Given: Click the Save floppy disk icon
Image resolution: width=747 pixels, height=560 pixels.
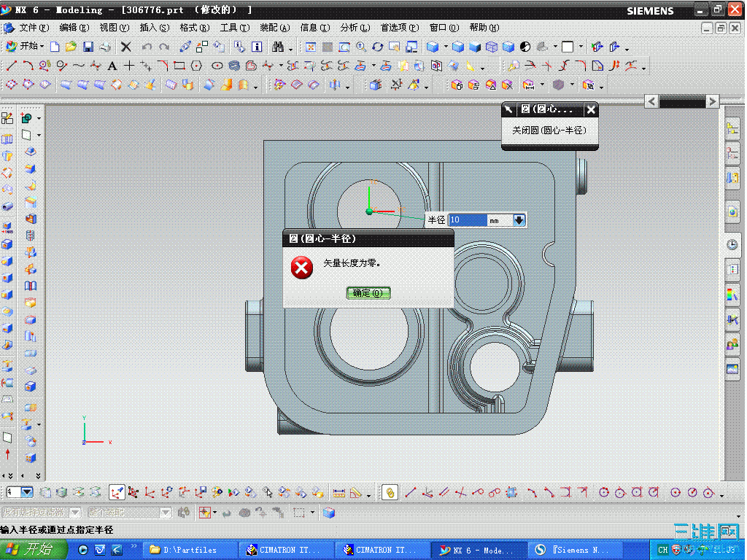Looking at the screenshot, I should (x=88, y=47).
